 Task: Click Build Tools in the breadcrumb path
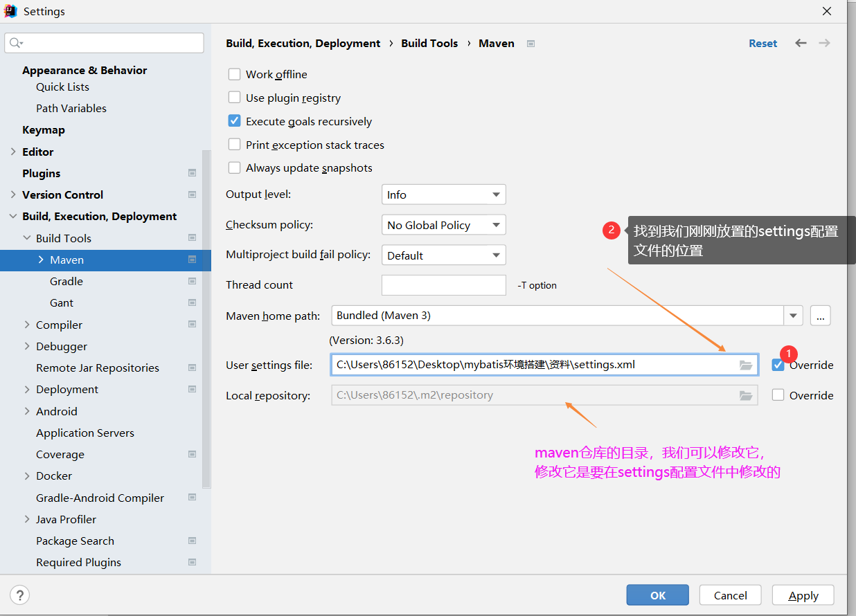coord(429,43)
